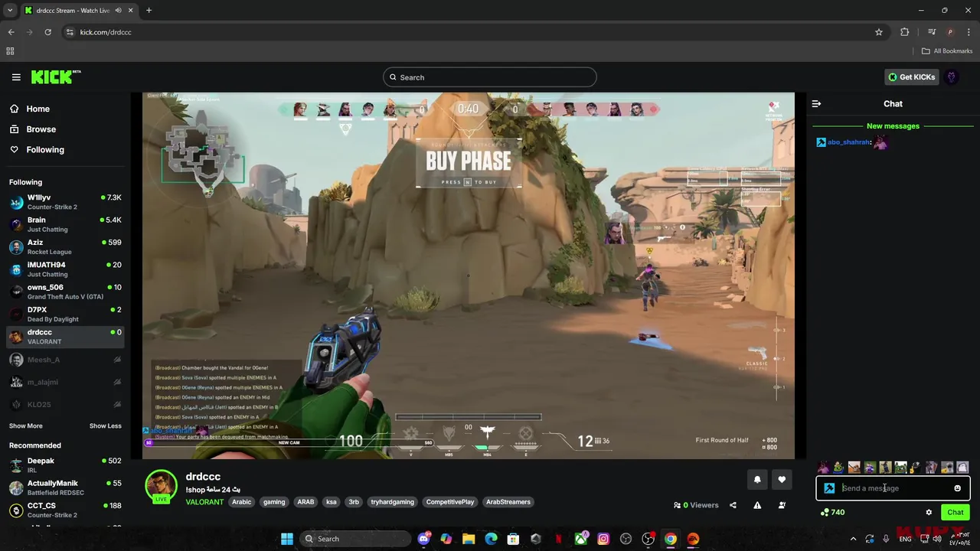This screenshot has width=980, height=551.
Task: Open W1llyv channel from Following list
Action: 66,202
